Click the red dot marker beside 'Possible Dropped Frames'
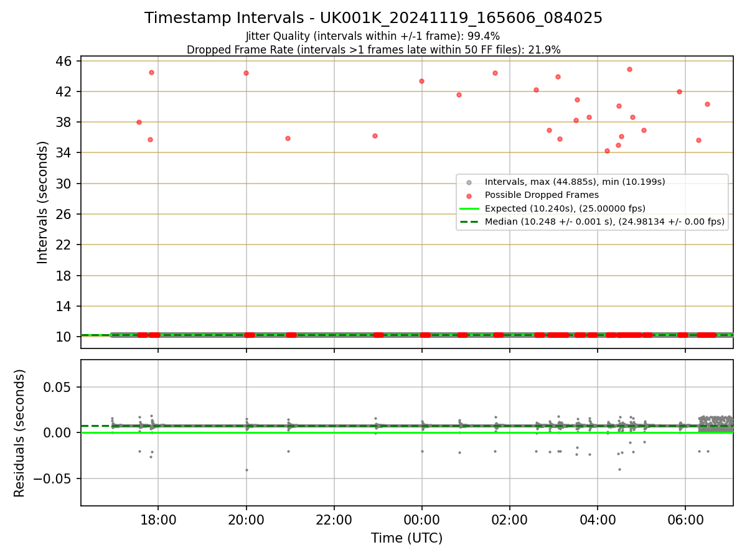 (469, 195)
